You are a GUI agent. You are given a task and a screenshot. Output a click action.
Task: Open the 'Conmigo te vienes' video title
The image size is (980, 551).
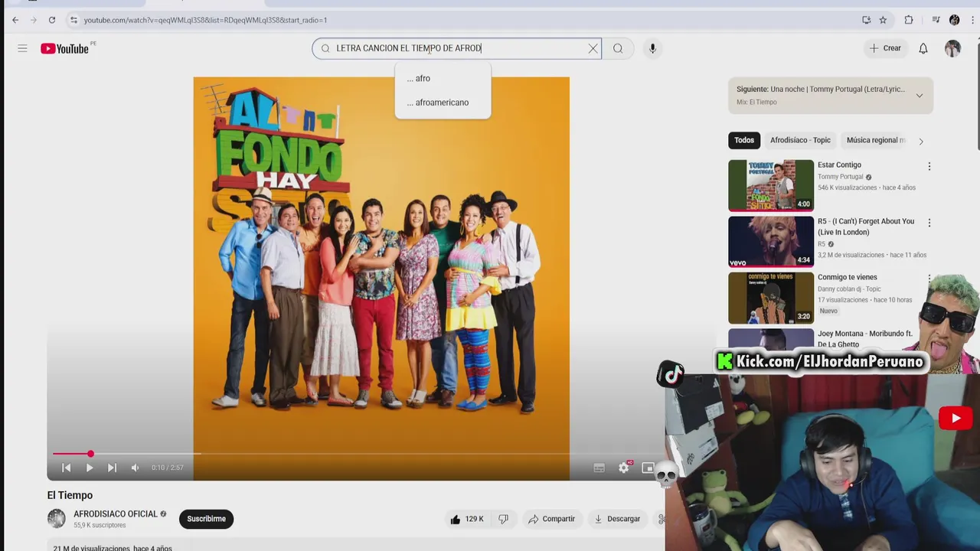point(848,277)
